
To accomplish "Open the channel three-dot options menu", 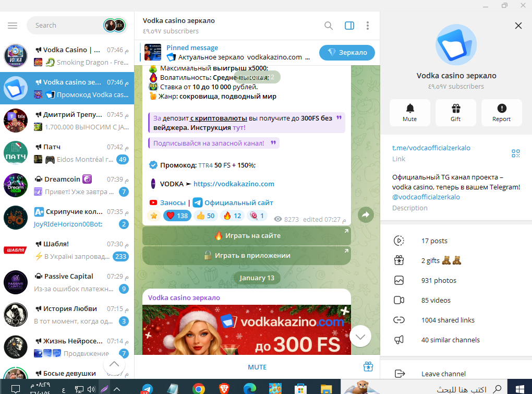I will click(x=368, y=26).
